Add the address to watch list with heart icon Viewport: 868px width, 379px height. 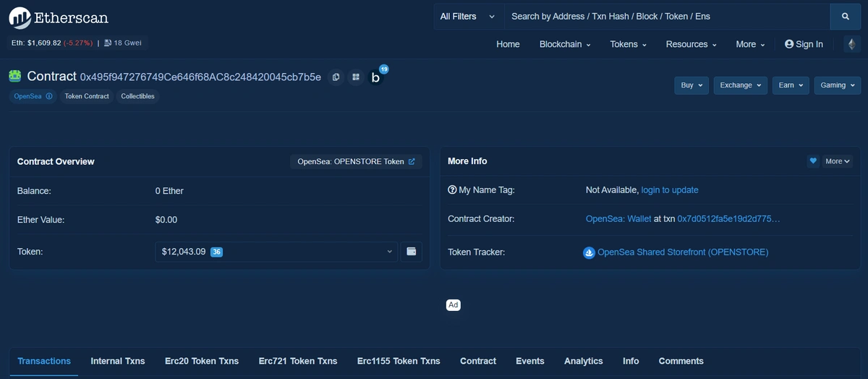813,161
